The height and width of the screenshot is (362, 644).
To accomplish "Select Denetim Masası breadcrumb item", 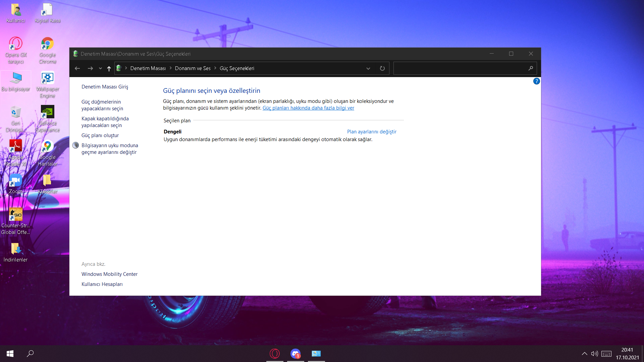I will click(x=148, y=68).
